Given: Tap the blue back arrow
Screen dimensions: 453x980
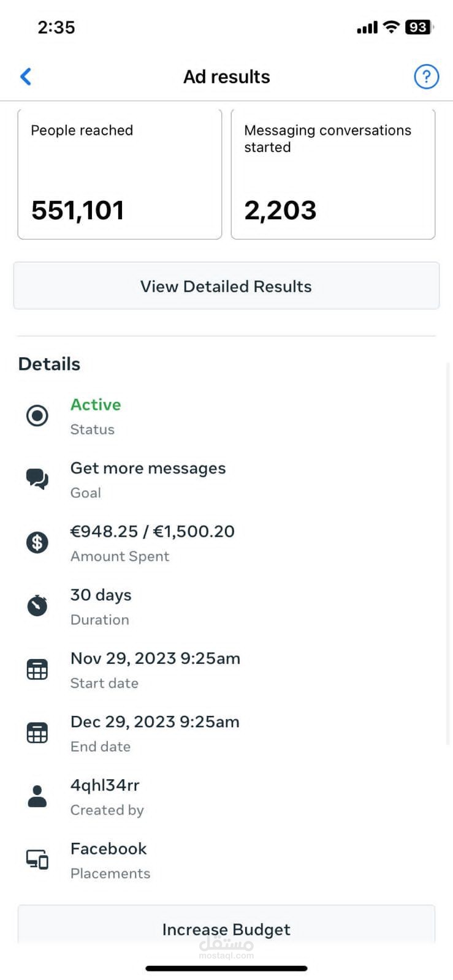Looking at the screenshot, I should (x=26, y=77).
